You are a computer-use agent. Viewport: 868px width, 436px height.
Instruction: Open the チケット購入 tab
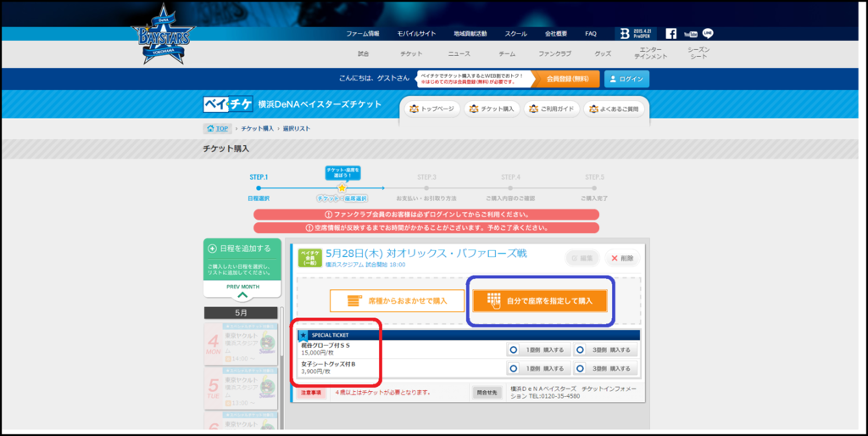492,109
